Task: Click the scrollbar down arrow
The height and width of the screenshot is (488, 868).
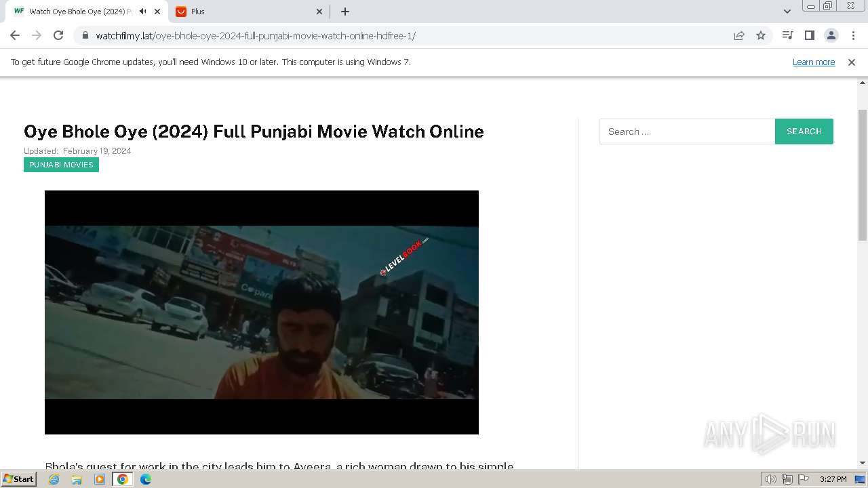Action: tap(863, 463)
